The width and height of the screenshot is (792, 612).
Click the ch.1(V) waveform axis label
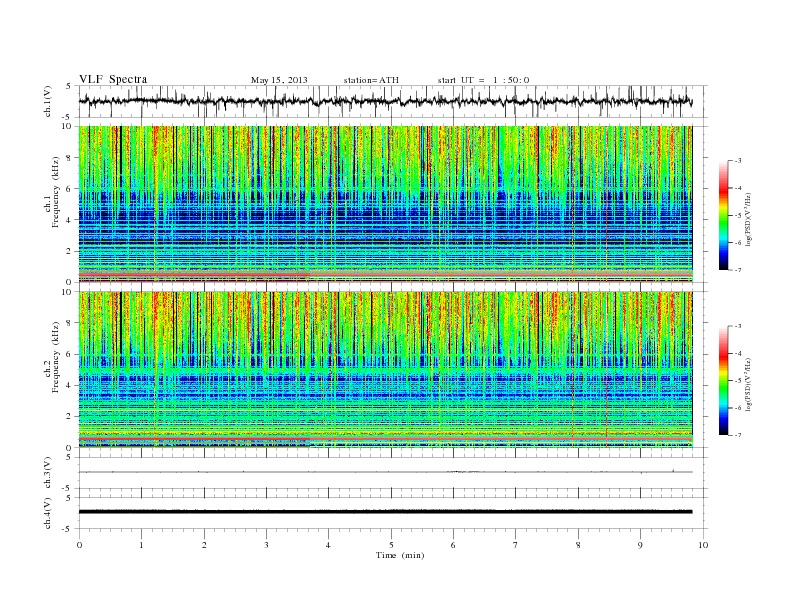(x=48, y=100)
